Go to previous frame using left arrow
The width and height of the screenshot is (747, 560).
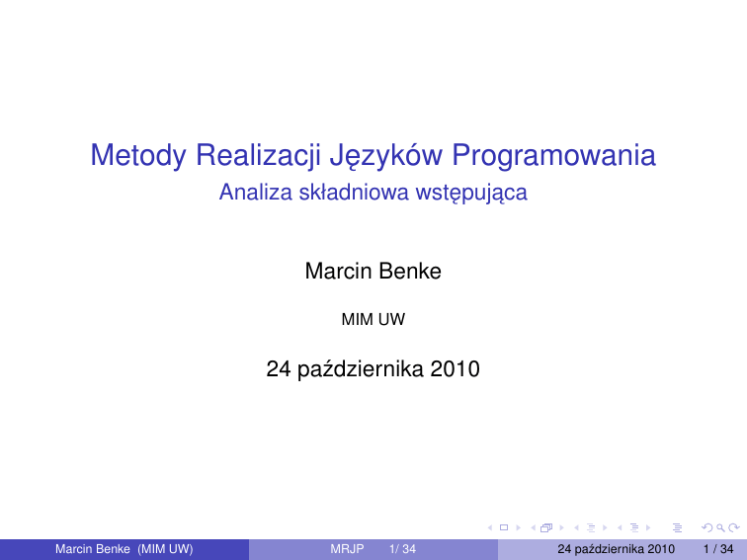533,530
